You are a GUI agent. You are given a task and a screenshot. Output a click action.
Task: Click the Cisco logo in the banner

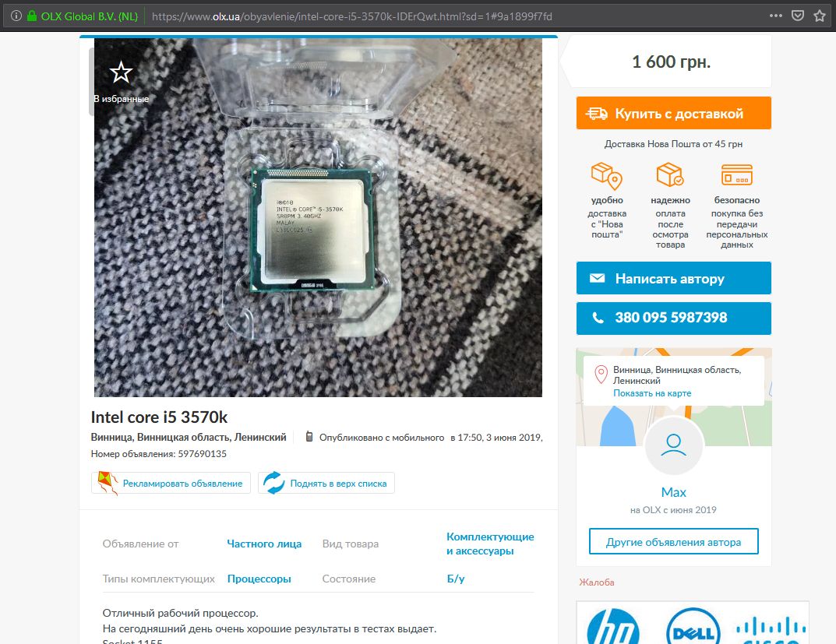pos(771,630)
